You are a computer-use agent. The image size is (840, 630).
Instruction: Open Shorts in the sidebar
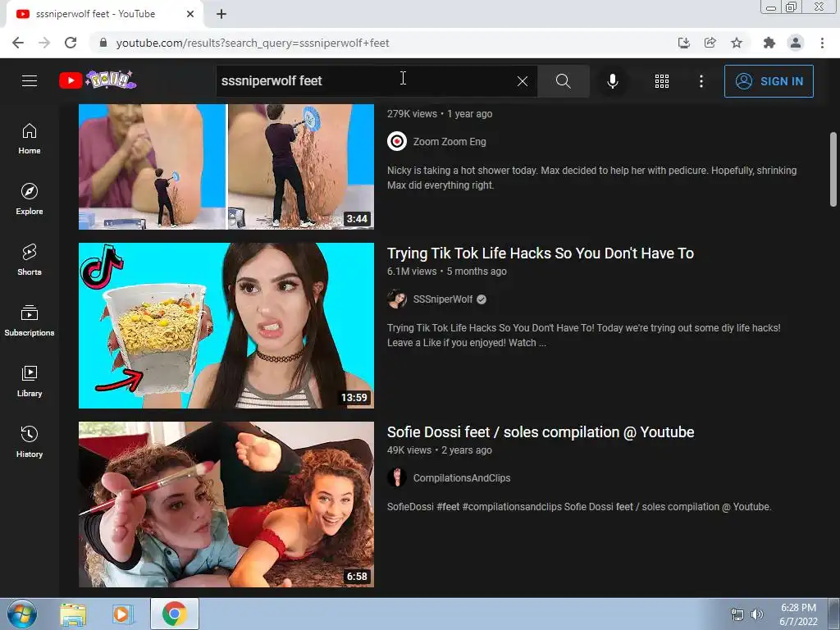(30, 260)
